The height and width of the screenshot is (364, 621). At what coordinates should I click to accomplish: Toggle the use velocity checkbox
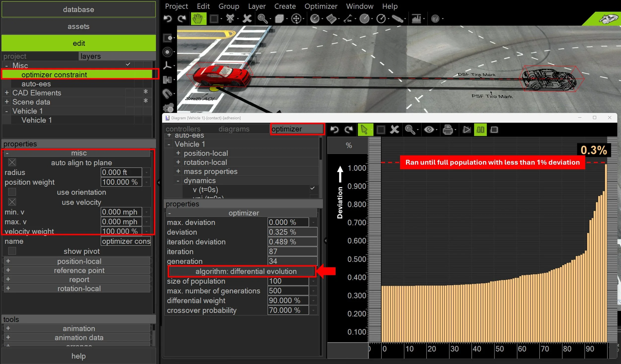[x=12, y=202]
